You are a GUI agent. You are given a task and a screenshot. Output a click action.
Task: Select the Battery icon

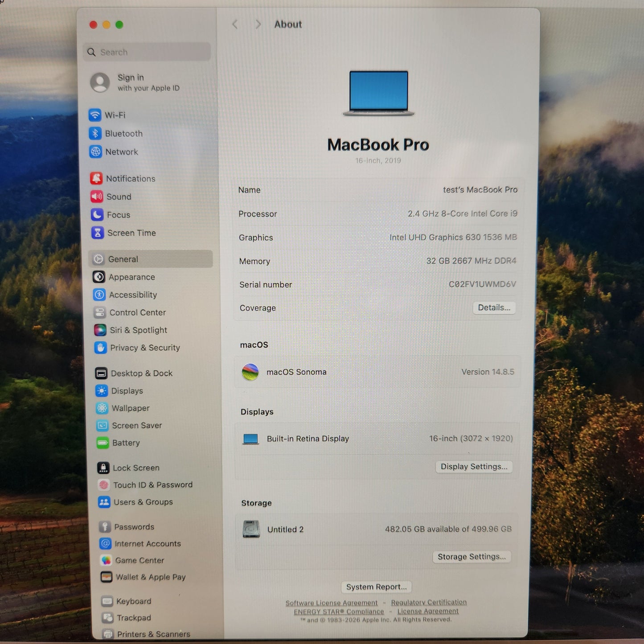coord(103,443)
